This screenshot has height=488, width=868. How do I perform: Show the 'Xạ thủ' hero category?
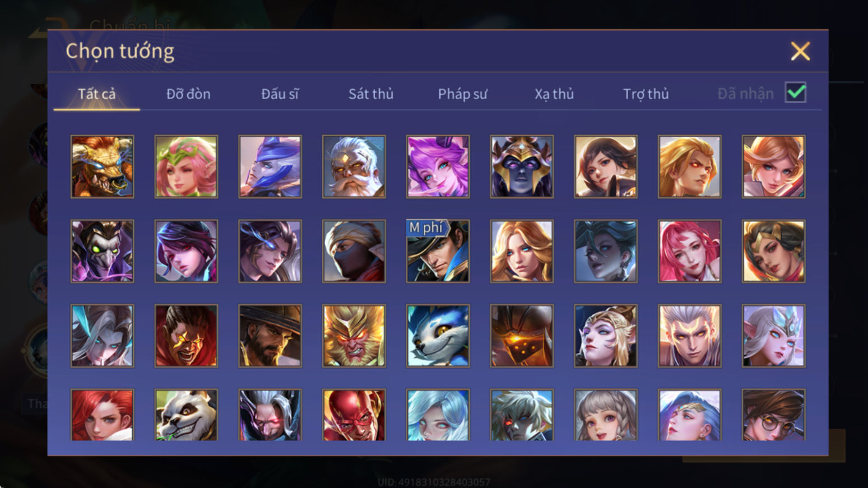(x=554, y=94)
